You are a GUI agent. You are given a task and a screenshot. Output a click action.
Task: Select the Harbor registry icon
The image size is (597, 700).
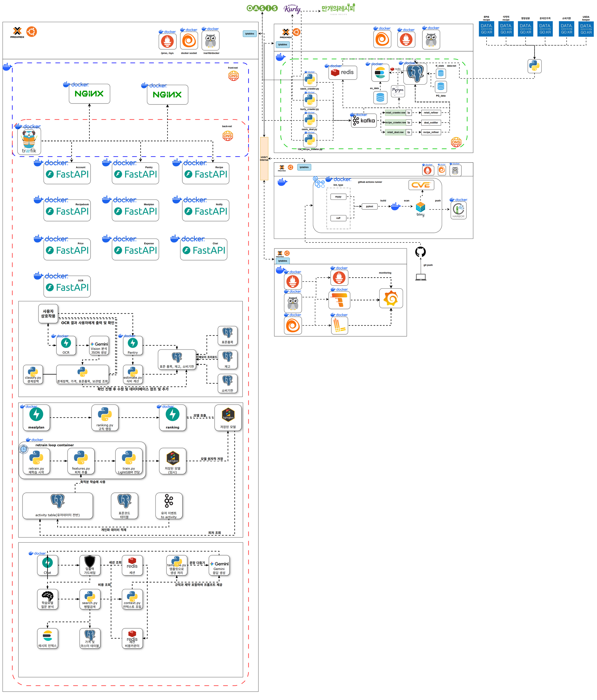[458, 210]
